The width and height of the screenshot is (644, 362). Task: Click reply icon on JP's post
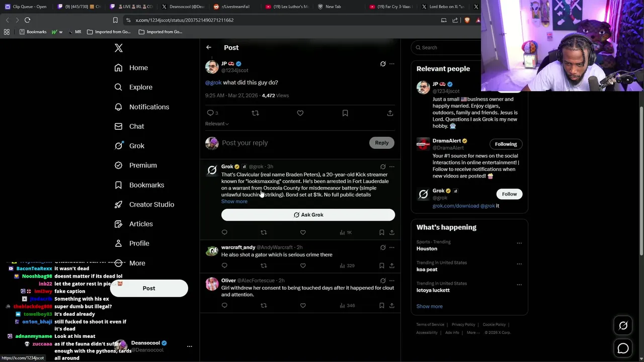[210, 113]
